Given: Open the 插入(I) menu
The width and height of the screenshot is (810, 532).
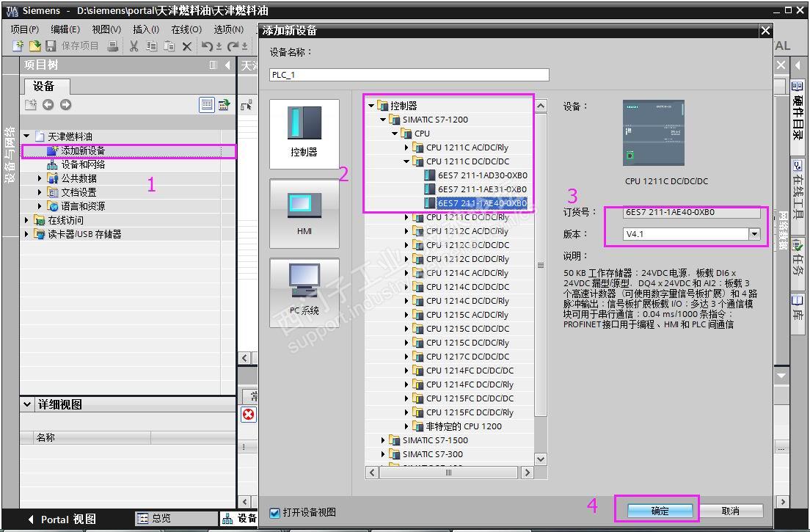Looking at the screenshot, I should coord(146,29).
